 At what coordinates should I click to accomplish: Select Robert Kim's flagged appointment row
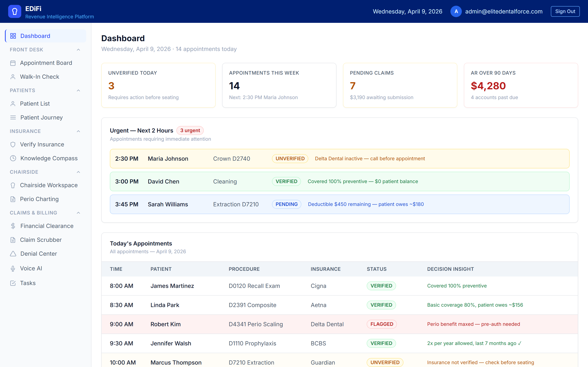pyautogui.click(x=292, y=324)
